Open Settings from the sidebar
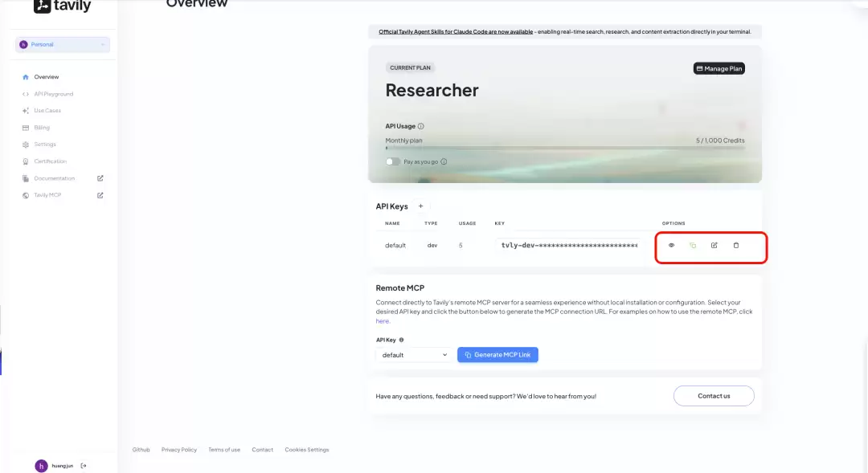This screenshot has height=473, width=868. (x=45, y=145)
